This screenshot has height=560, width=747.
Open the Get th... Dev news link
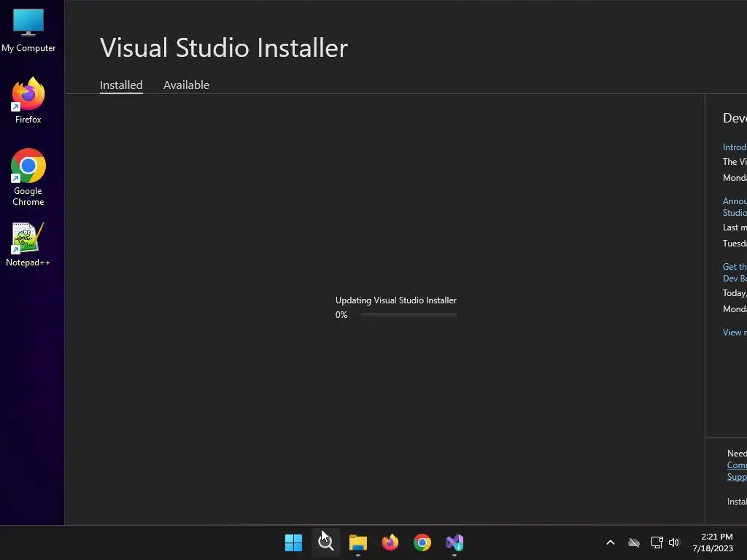pos(735,273)
